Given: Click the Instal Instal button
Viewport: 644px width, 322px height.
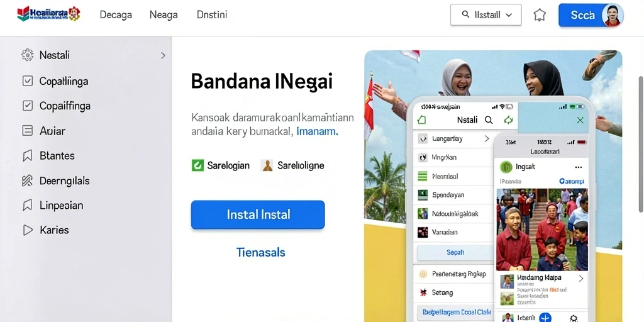Looking at the screenshot, I should click(x=258, y=214).
